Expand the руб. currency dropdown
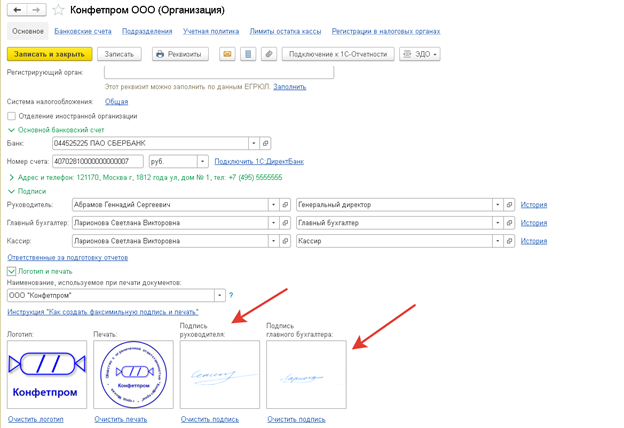This screenshot has width=624, height=428. [x=202, y=162]
